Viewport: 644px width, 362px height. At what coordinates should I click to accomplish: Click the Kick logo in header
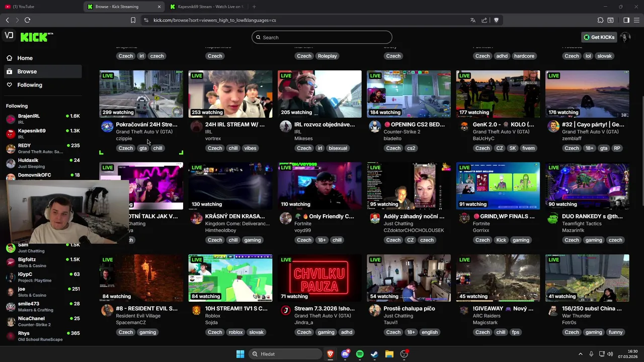tap(37, 37)
